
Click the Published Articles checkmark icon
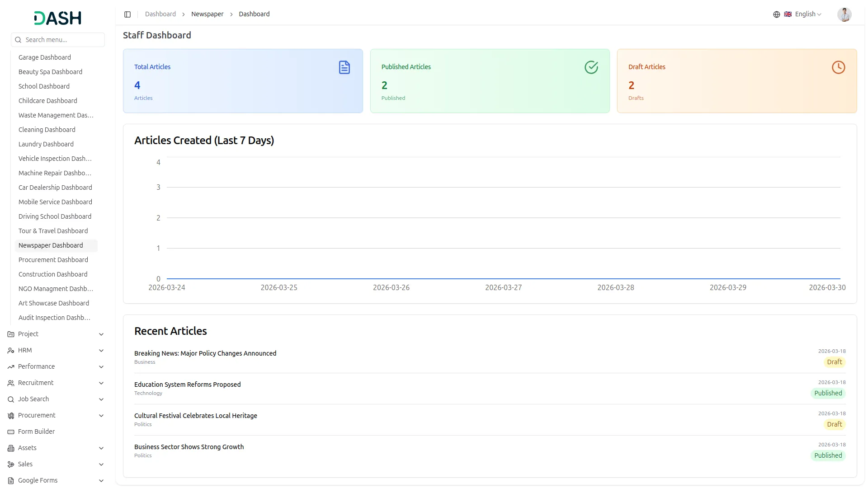[591, 67]
